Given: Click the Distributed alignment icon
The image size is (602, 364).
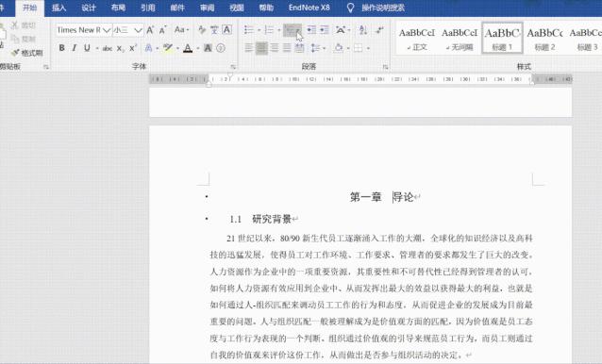Looking at the screenshot, I should (299, 48).
